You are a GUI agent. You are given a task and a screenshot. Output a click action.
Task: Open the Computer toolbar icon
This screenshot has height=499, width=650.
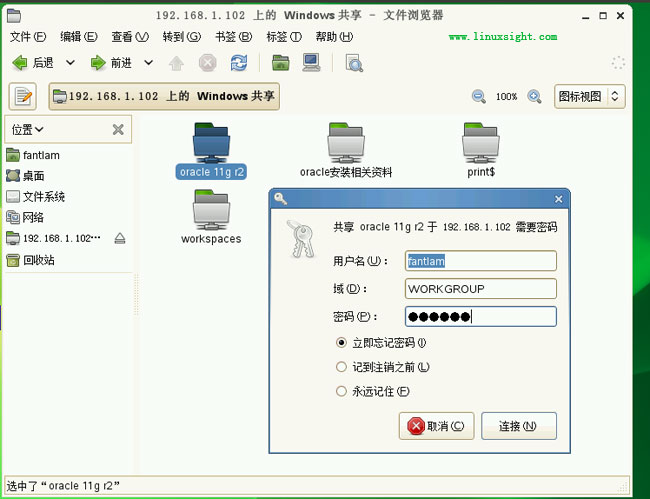[311, 63]
